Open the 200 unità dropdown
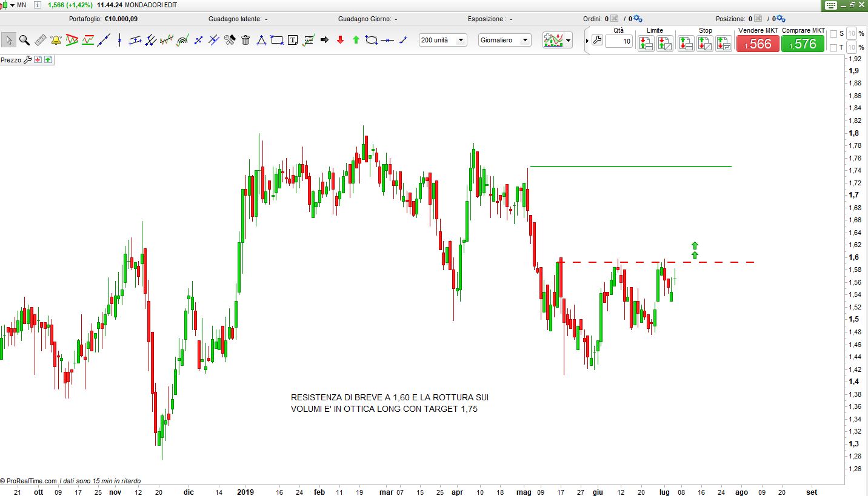This screenshot has height=496, width=868. pyautogui.click(x=443, y=41)
